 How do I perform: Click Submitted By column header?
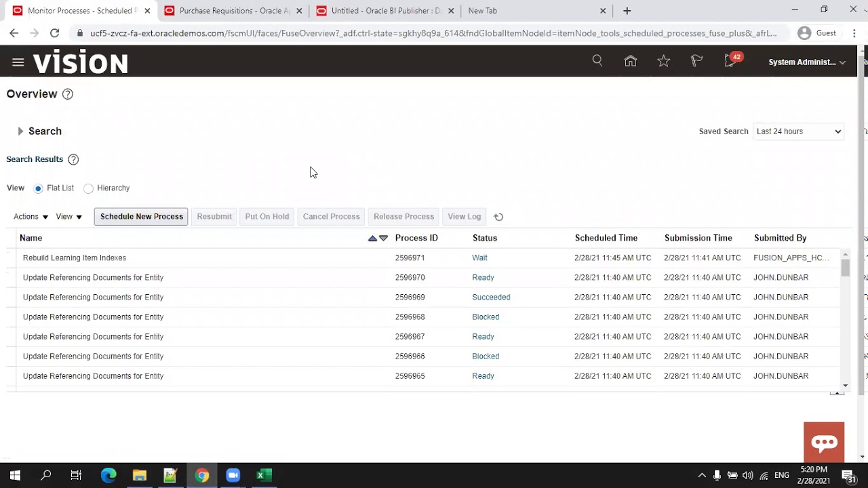[x=781, y=238]
